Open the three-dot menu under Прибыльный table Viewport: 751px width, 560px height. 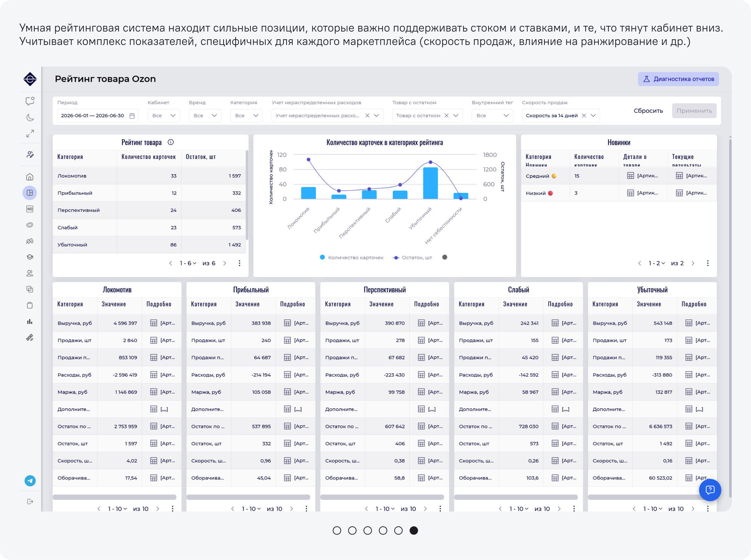(306, 508)
